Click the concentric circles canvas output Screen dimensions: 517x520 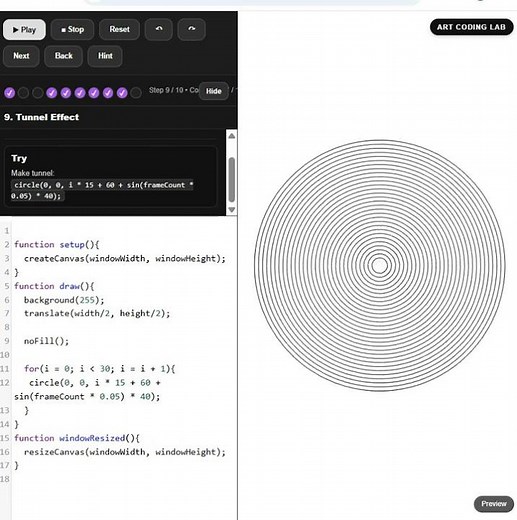[379, 265]
